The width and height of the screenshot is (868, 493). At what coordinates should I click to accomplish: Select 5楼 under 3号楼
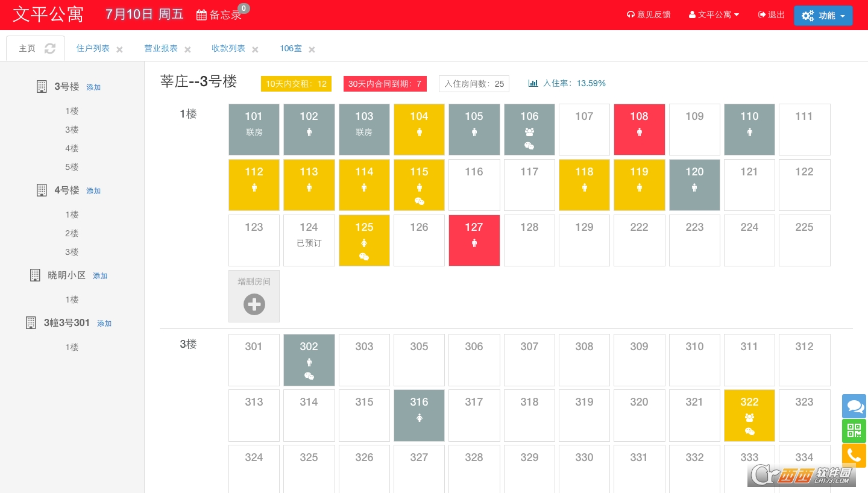(x=72, y=167)
